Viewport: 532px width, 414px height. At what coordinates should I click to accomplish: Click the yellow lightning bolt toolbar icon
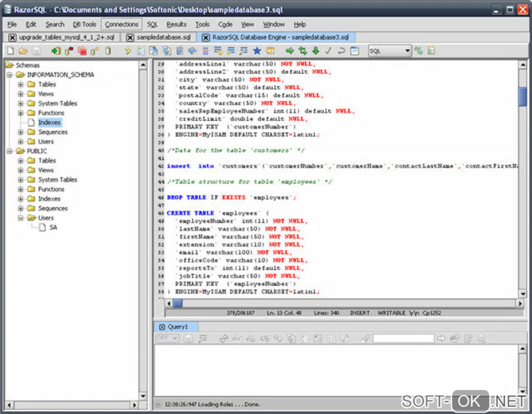tap(128, 51)
